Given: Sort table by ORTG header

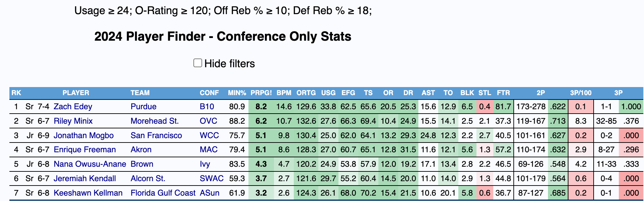Looking at the screenshot, I should coord(306,93).
